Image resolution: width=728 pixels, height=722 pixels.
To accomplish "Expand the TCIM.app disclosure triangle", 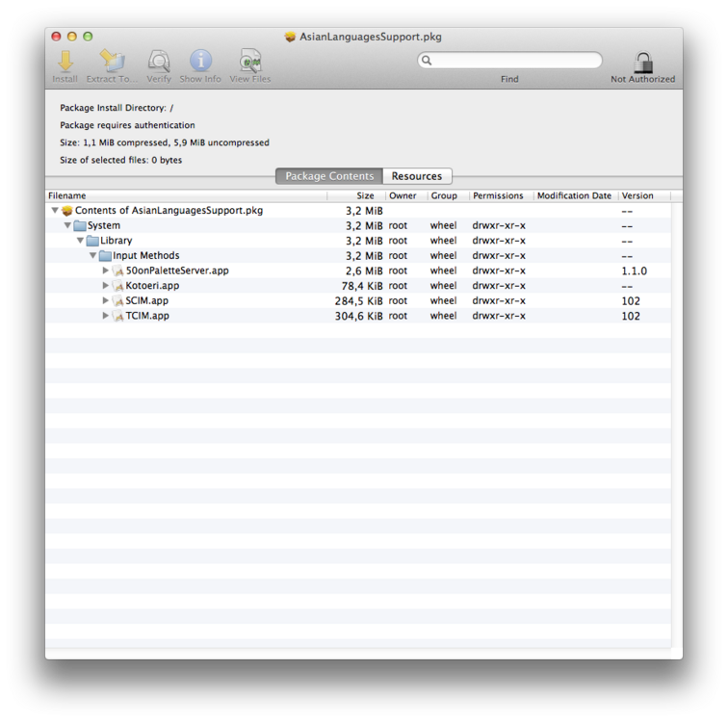I will coord(106,316).
